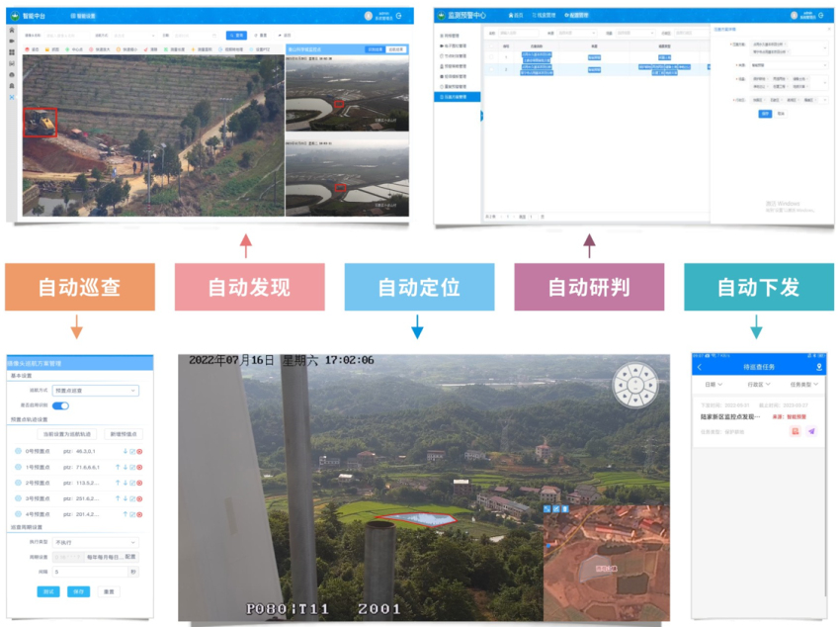Check the select-all header checkbox in table
Screen dimensions: 840x627
491,45
